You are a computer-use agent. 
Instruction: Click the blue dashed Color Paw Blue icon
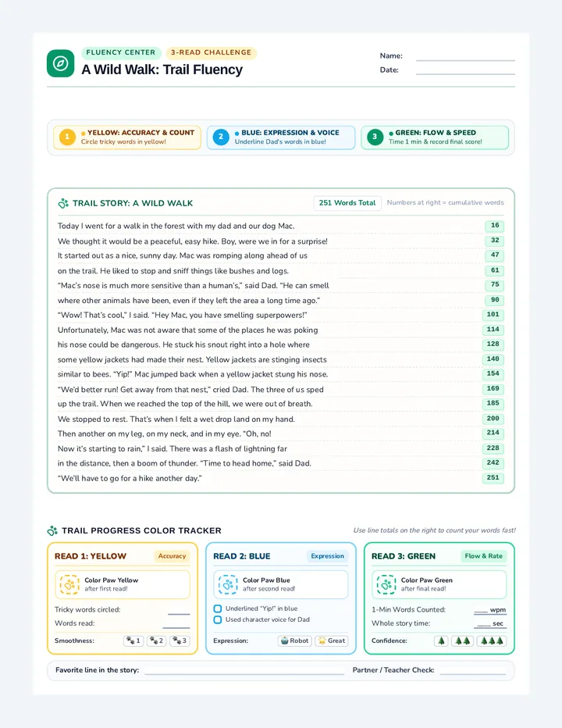click(228, 584)
